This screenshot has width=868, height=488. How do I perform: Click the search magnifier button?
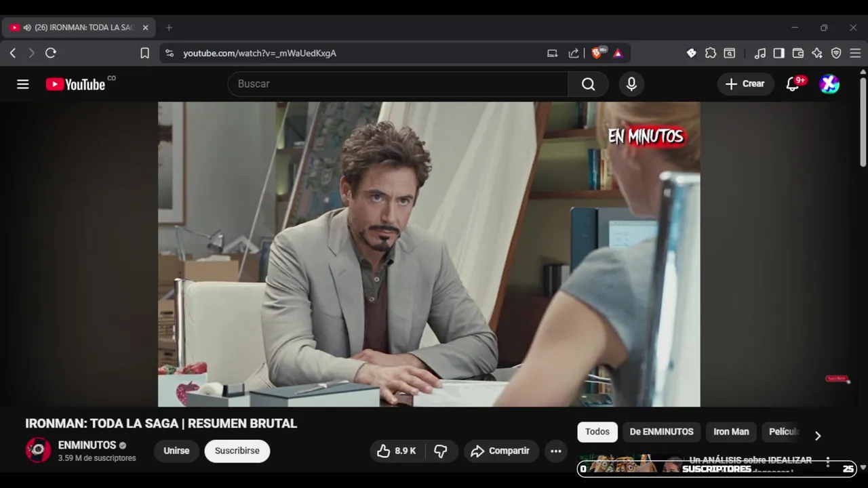pyautogui.click(x=588, y=84)
